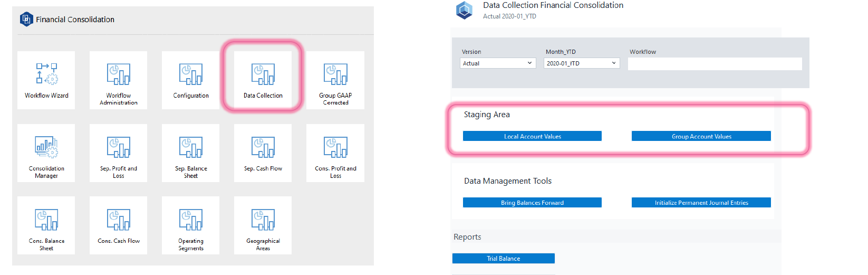Open Sep. Cash Flow report
The image size is (868, 275).
pos(263,153)
